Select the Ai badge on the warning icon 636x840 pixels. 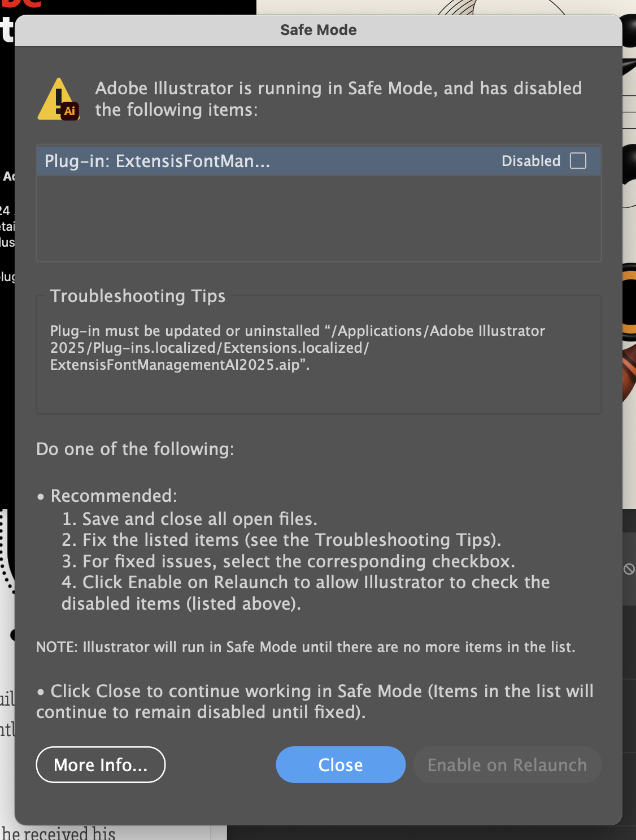(x=71, y=111)
